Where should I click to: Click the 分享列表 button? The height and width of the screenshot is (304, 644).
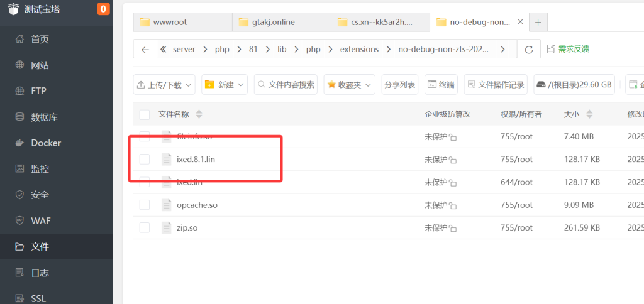point(399,85)
